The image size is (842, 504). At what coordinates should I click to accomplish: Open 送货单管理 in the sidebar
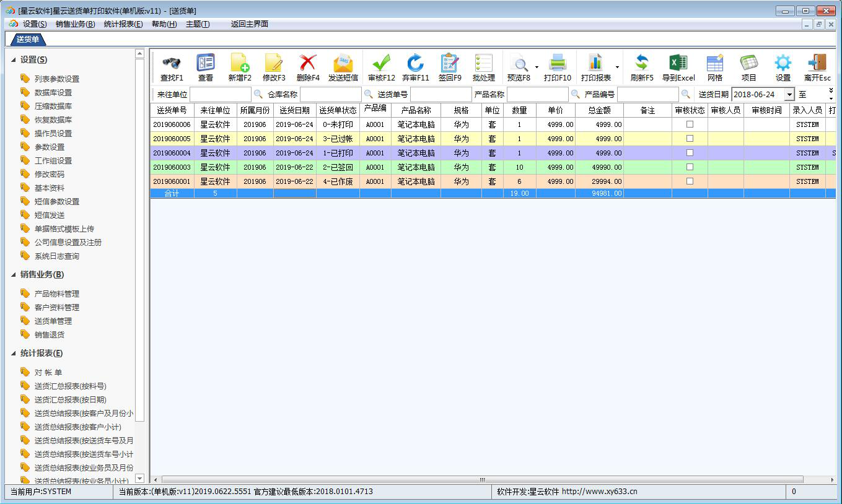[x=53, y=321]
